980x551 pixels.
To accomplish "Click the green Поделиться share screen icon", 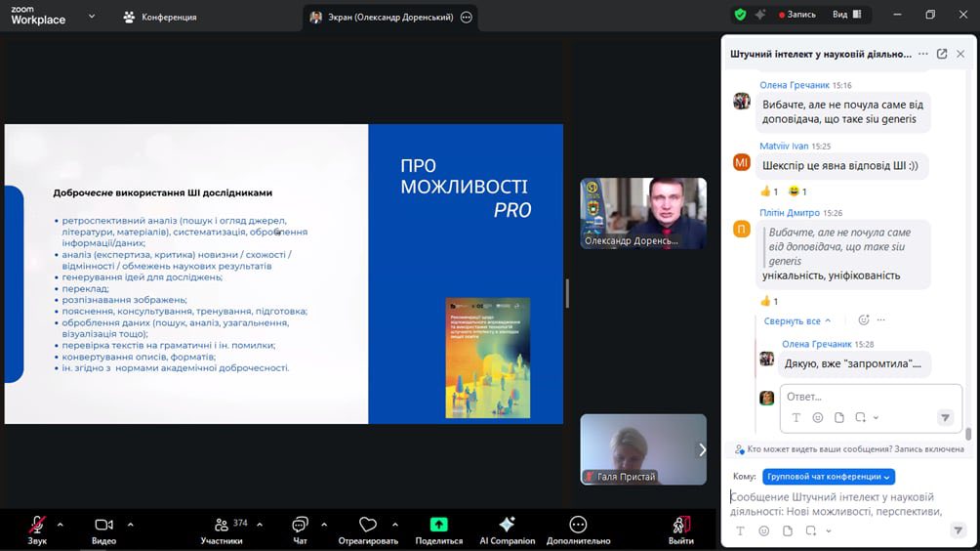I will pos(439,525).
